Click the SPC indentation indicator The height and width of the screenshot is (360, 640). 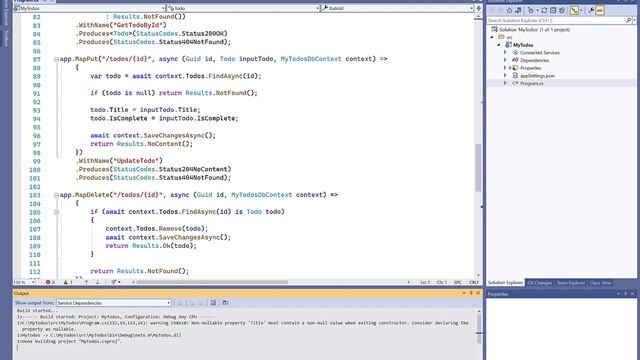(458, 282)
